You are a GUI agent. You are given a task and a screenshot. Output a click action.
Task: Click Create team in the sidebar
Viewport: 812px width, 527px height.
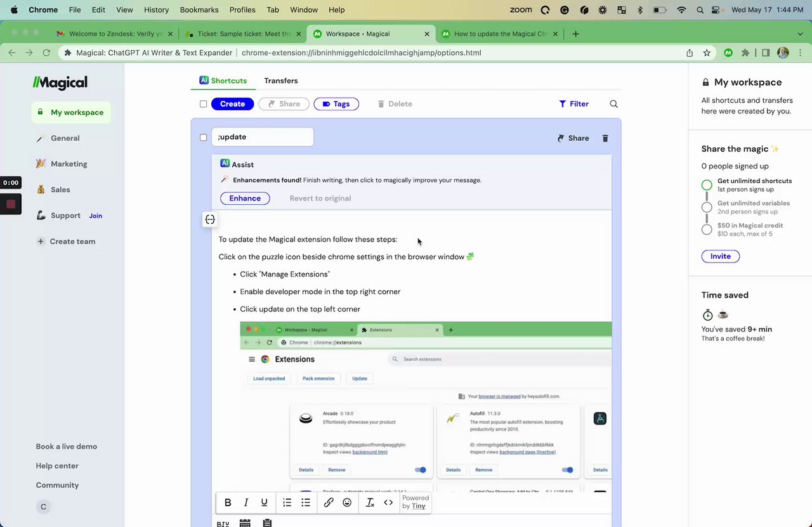click(67, 242)
